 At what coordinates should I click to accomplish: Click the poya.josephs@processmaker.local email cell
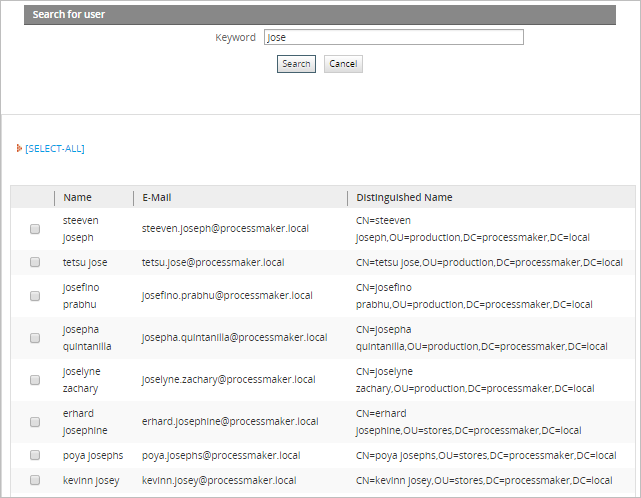point(221,455)
